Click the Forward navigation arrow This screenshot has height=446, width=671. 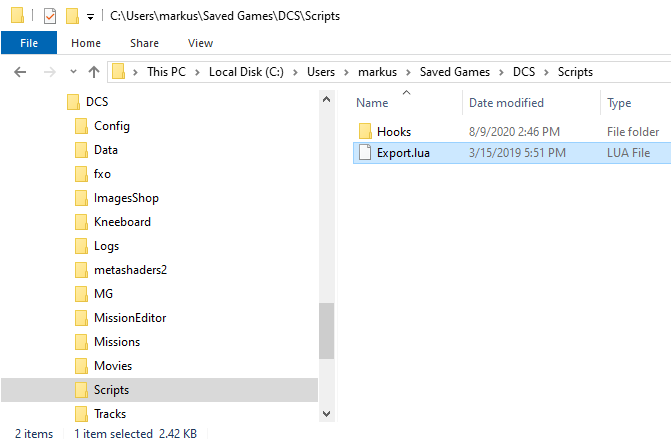pos(50,72)
